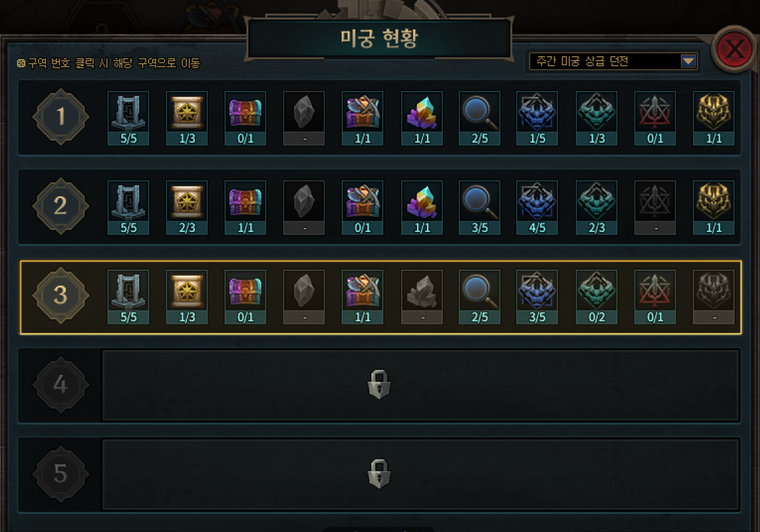The height and width of the screenshot is (532, 760).
Task: Click the locked zone 4 padlock
Action: point(379,384)
